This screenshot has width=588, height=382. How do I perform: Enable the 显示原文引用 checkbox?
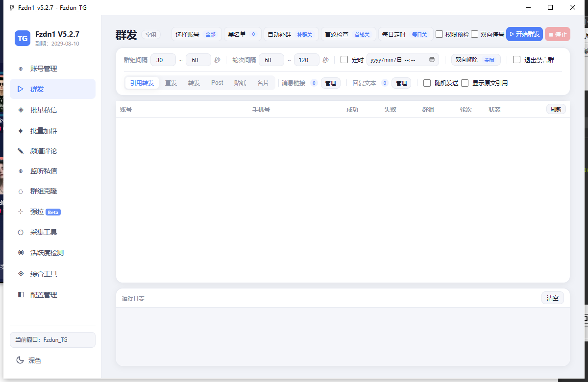coord(465,83)
